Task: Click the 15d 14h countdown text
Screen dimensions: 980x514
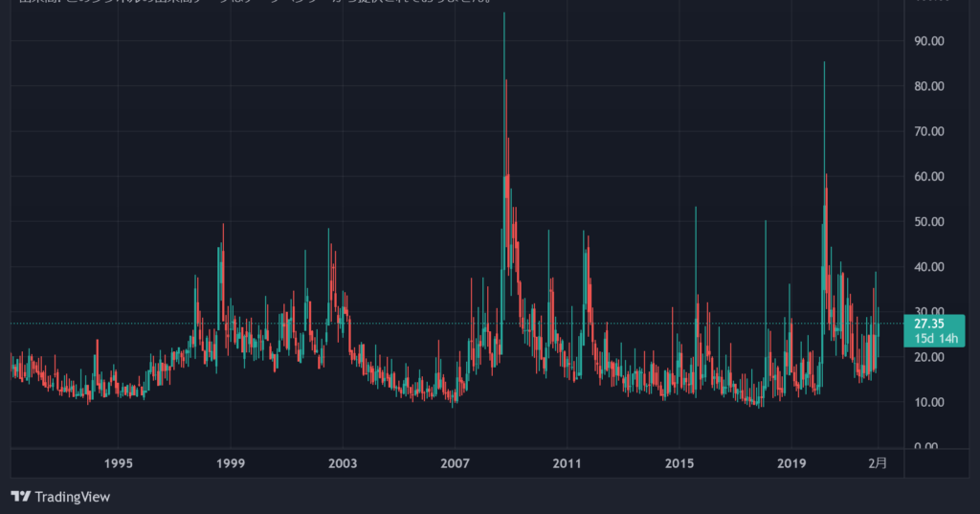Action: [x=936, y=338]
